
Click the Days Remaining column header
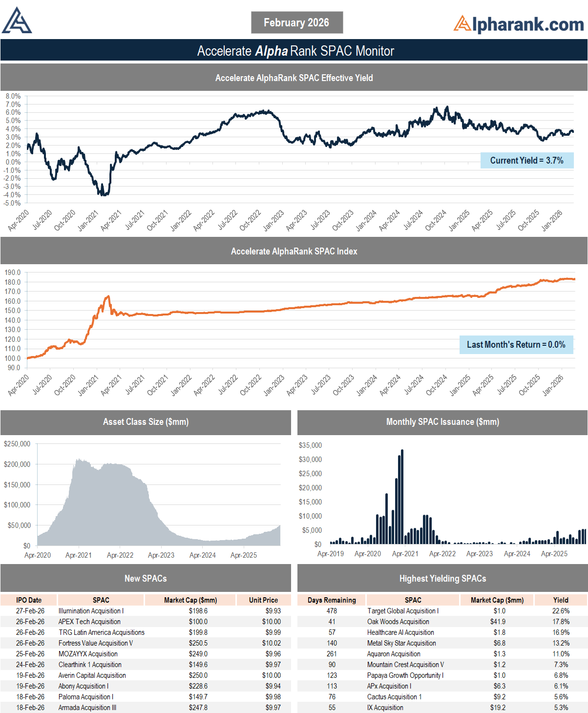pyautogui.click(x=332, y=600)
